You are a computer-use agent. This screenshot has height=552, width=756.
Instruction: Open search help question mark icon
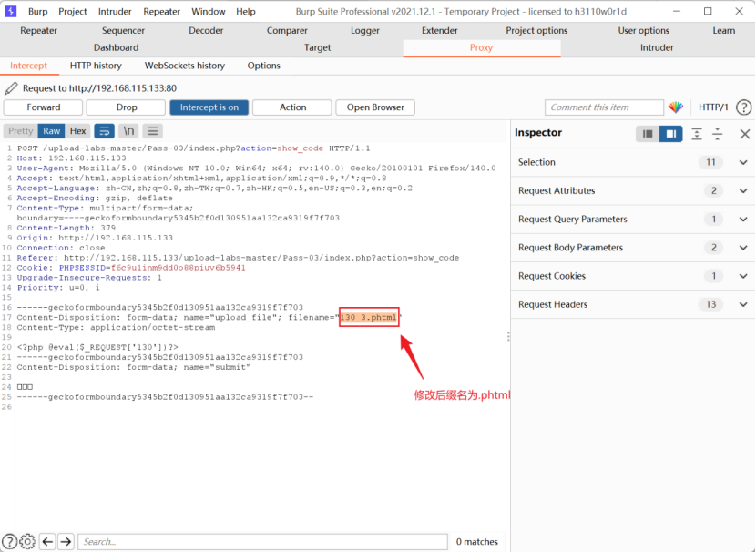(x=9, y=541)
